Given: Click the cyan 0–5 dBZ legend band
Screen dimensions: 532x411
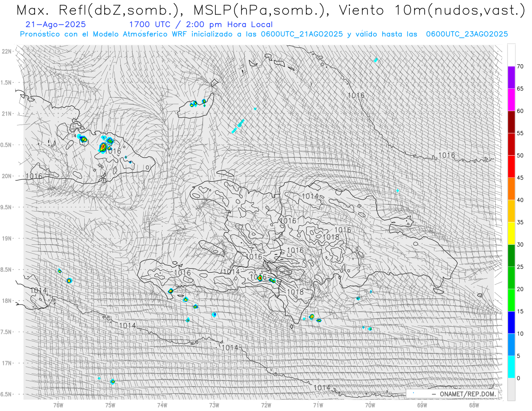Looking at the screenshot, I should (x=511, y=367).
